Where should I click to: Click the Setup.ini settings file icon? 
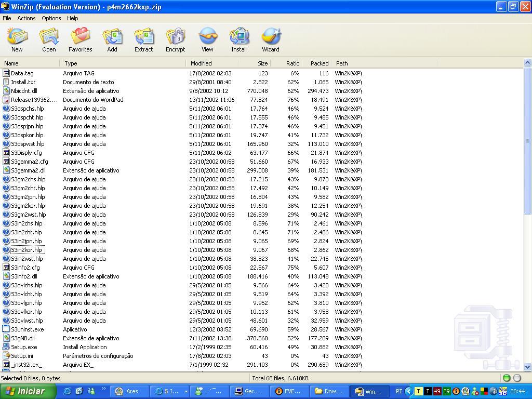click(6, 355)
